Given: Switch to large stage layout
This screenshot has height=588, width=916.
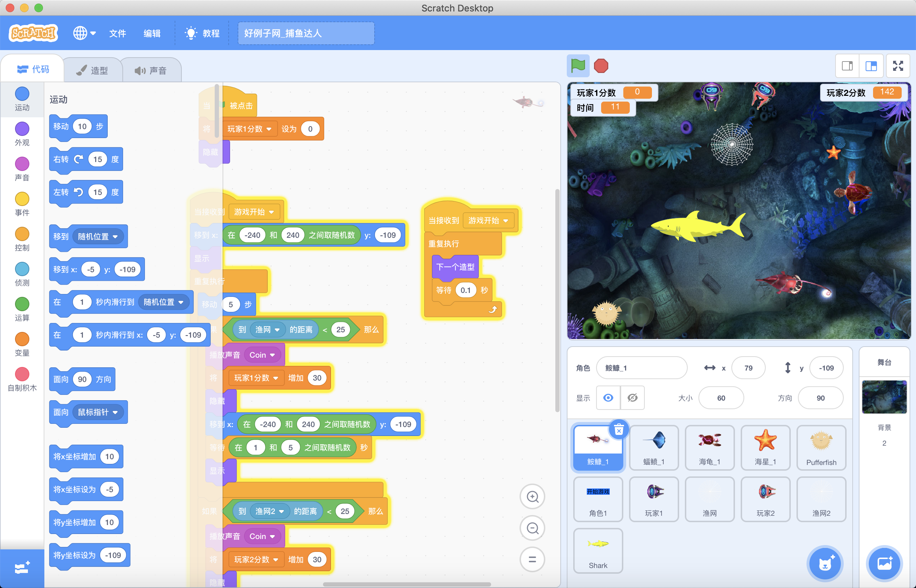Looking at the screenshot, I should (871, 66).
